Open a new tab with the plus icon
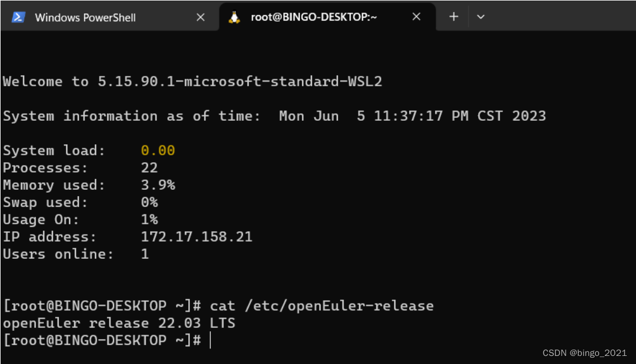 [454, 17]
